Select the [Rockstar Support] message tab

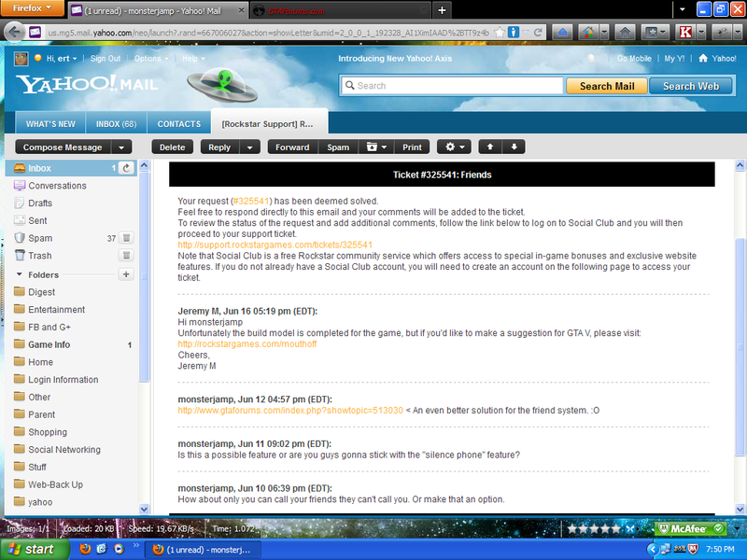pyautogui.click(x=267, y=124)
